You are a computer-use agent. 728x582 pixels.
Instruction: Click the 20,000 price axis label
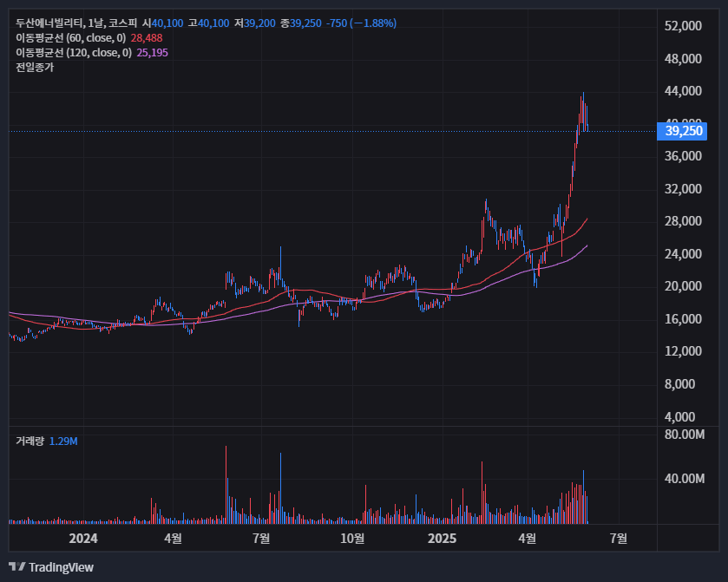(x=683, y=286)
